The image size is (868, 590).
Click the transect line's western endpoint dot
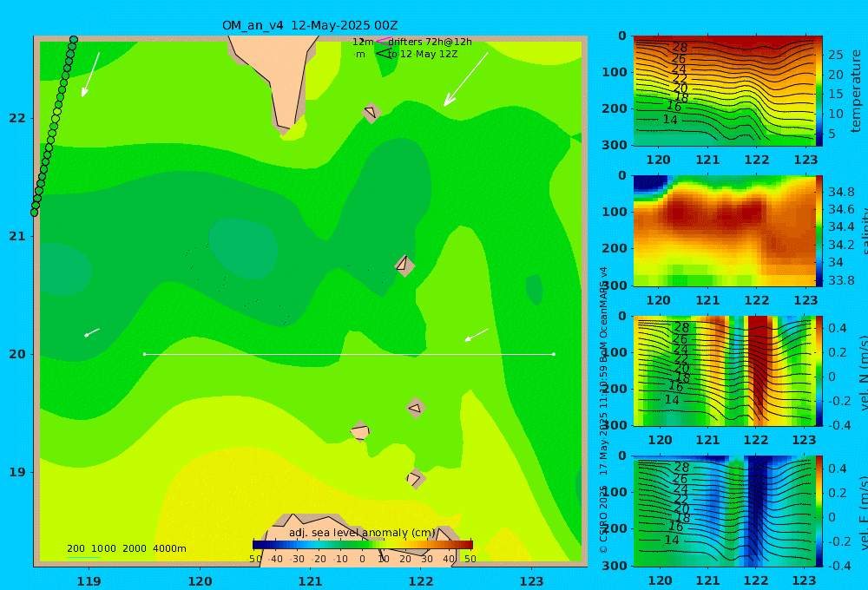(x=144, y=354)
